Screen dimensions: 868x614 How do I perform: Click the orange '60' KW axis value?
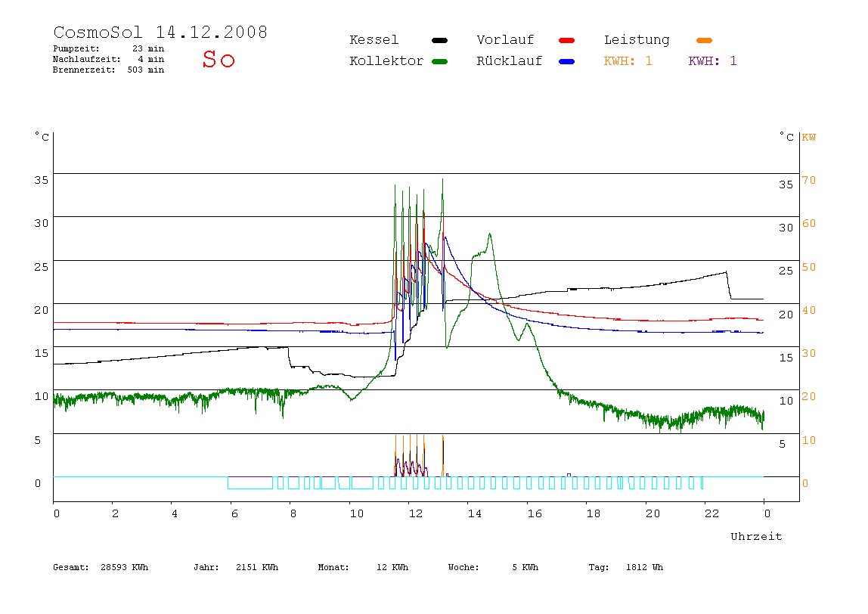[809, 223]
